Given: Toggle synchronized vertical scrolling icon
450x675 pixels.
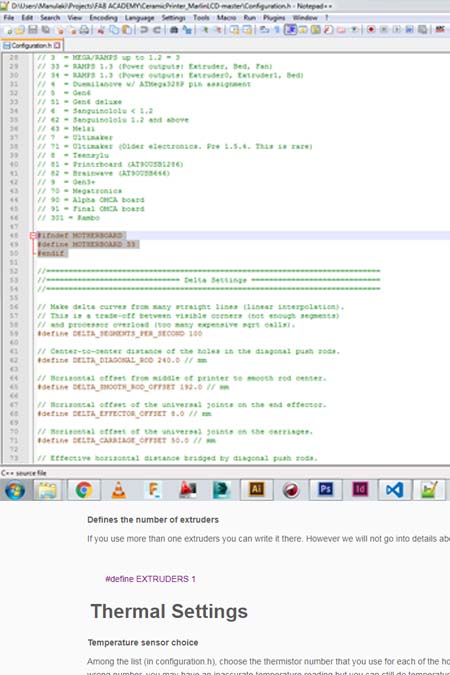Looking at the screenshot, I should point(234,30).
